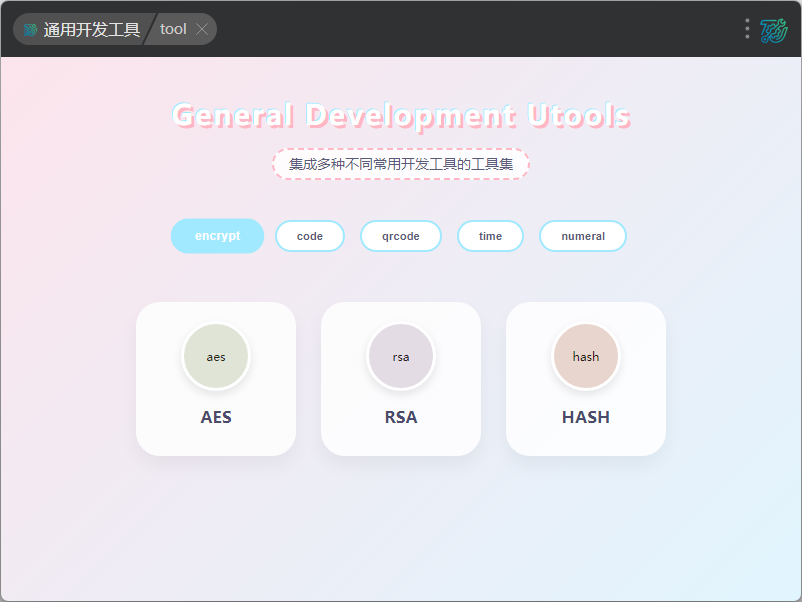
Task: Click the rsa circular icon
Action: coord(401,356)
